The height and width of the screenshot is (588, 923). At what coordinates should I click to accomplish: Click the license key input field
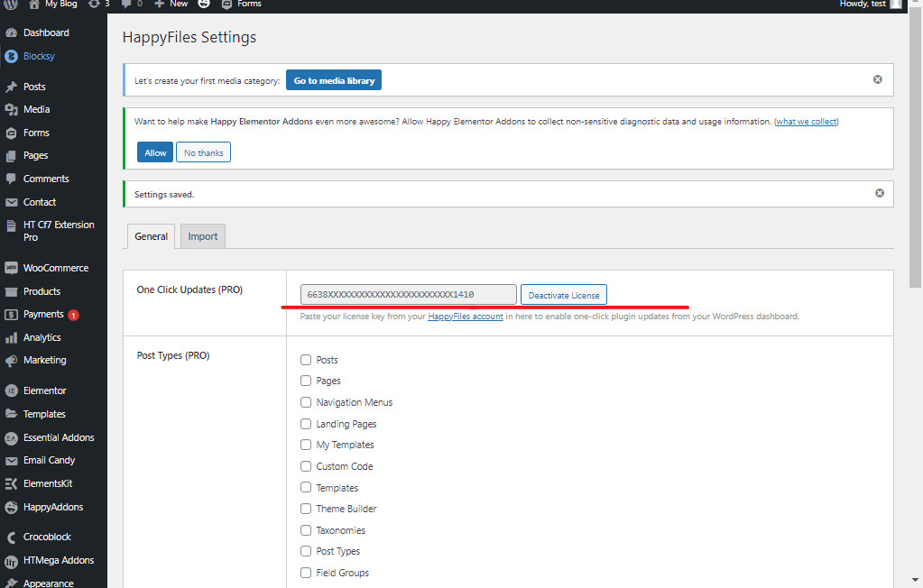pos(409,294)
